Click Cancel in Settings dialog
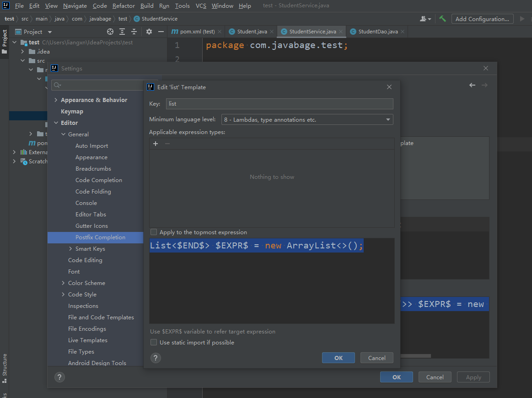 click(435, 377)
